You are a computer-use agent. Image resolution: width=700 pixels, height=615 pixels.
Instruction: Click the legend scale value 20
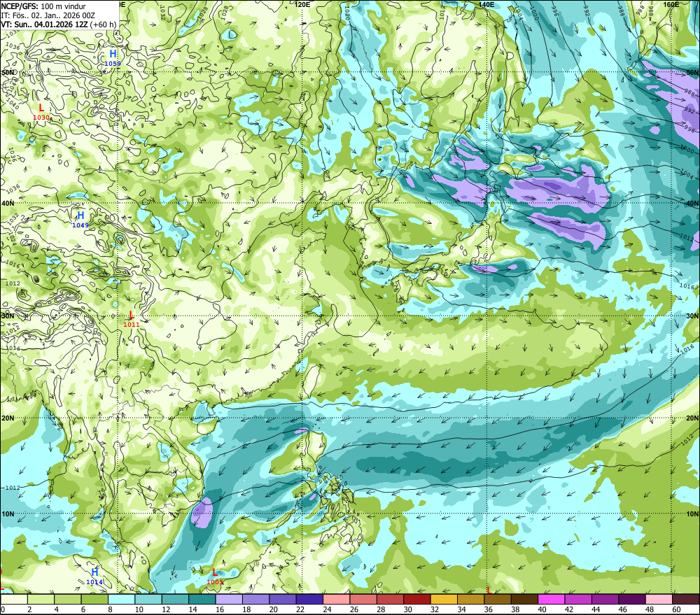click(273, 609)
